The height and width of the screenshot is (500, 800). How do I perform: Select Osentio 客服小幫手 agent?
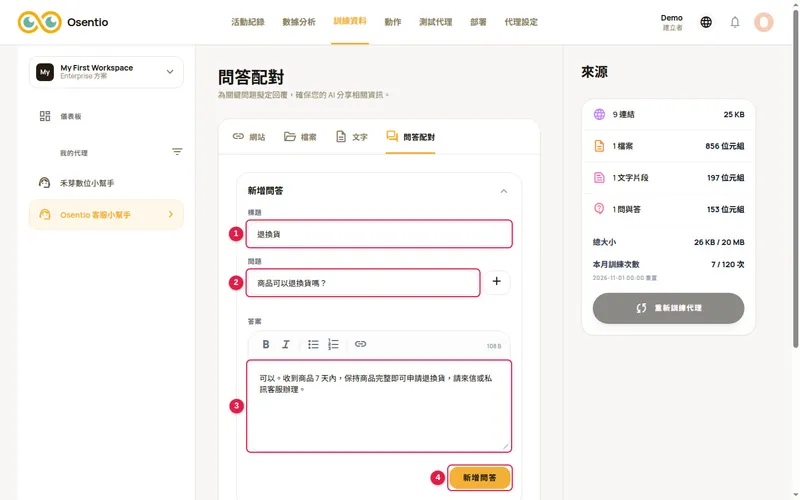pos(106,214)
